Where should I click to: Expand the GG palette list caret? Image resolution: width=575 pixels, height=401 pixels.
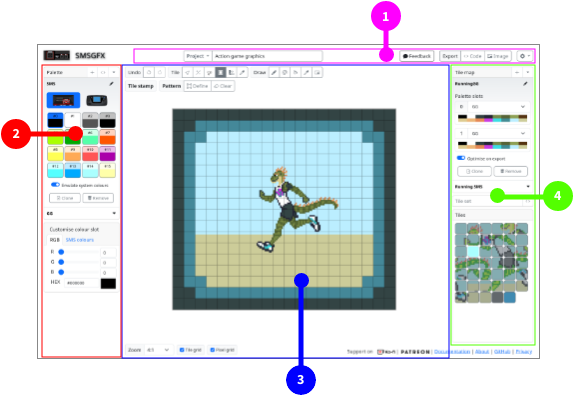click(x=114, y=213)
